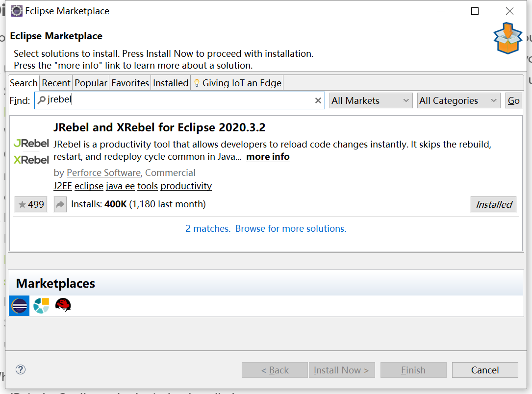Switch to the Recent tab
The image size is (532, 394).
56,83
